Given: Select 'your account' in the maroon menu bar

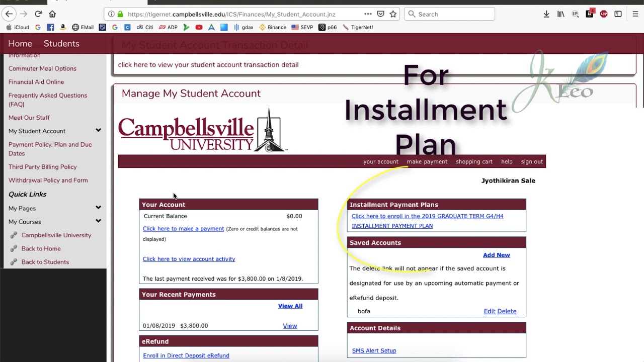Looking at the screenshot, I should [x=381, y=161].
